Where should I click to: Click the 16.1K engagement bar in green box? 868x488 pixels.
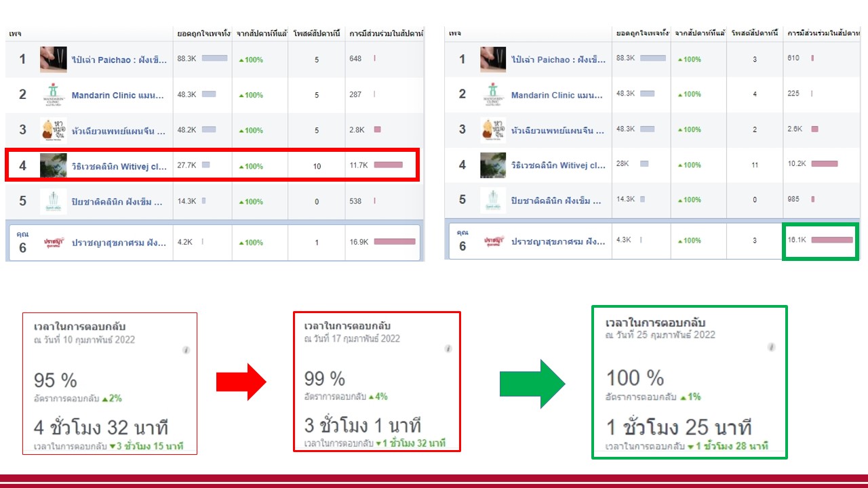(831, 240)
